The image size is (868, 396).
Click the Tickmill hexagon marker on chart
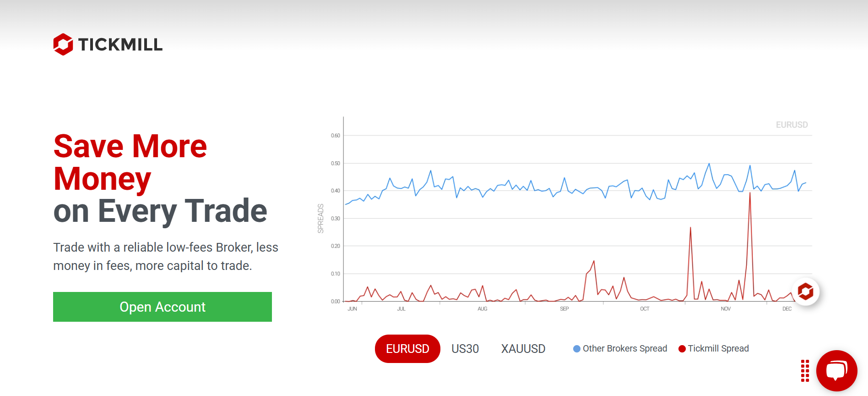805,291
